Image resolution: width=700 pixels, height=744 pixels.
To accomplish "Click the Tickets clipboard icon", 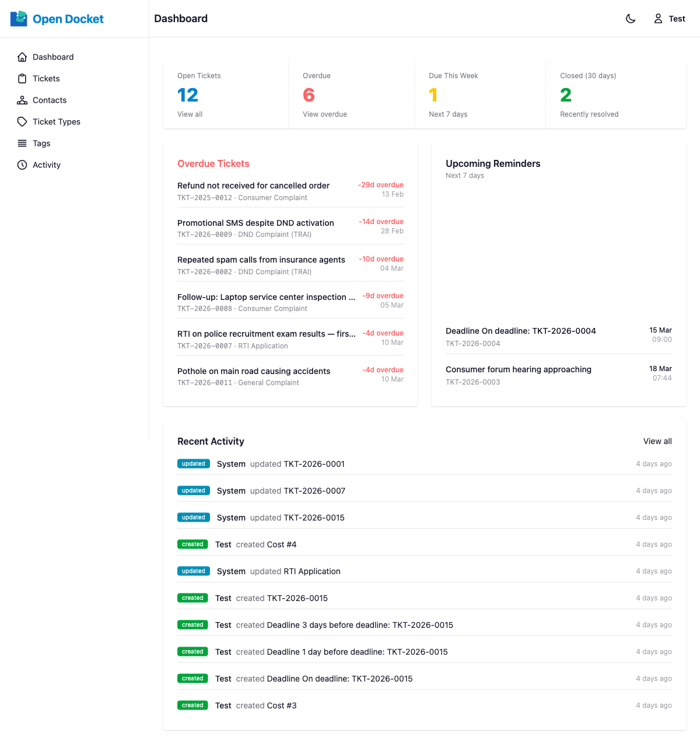I will pyautogui.click(x=22, y=79).
